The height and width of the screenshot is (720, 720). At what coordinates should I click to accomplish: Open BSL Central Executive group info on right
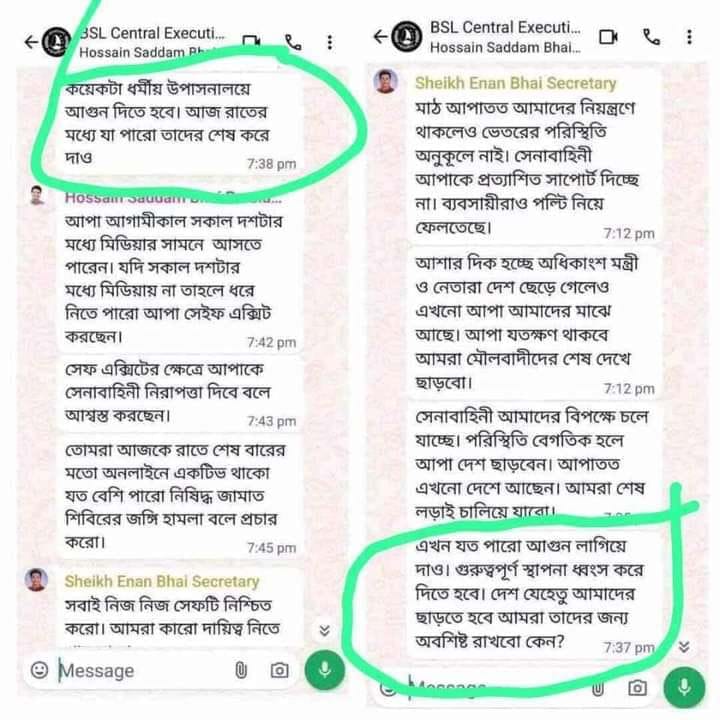tap(505, 37)
